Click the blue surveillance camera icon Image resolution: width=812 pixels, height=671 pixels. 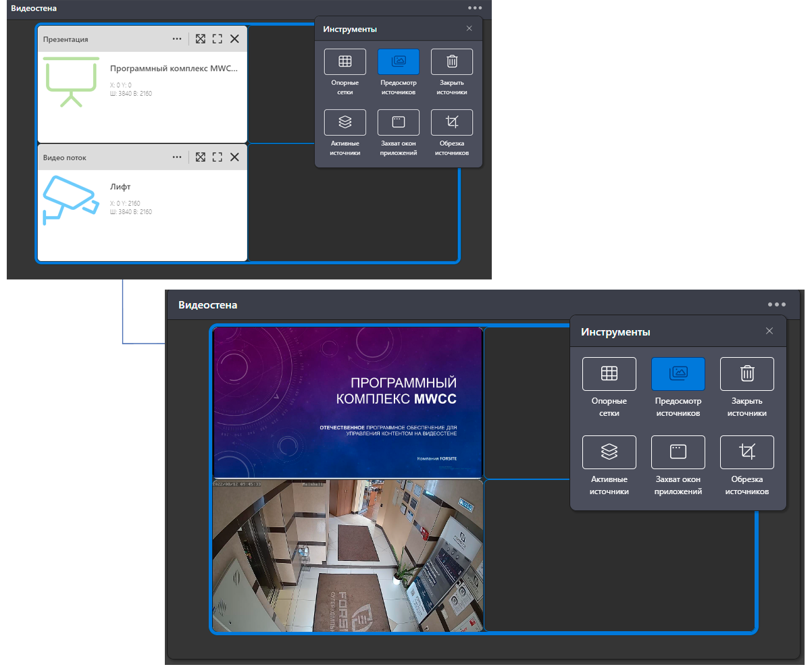coord(70,200)
